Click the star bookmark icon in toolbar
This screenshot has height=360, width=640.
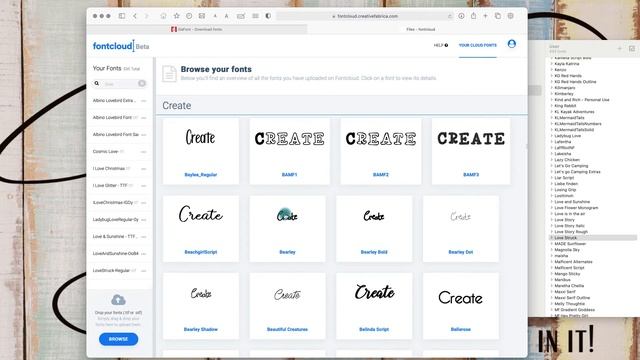pos(176,16)
